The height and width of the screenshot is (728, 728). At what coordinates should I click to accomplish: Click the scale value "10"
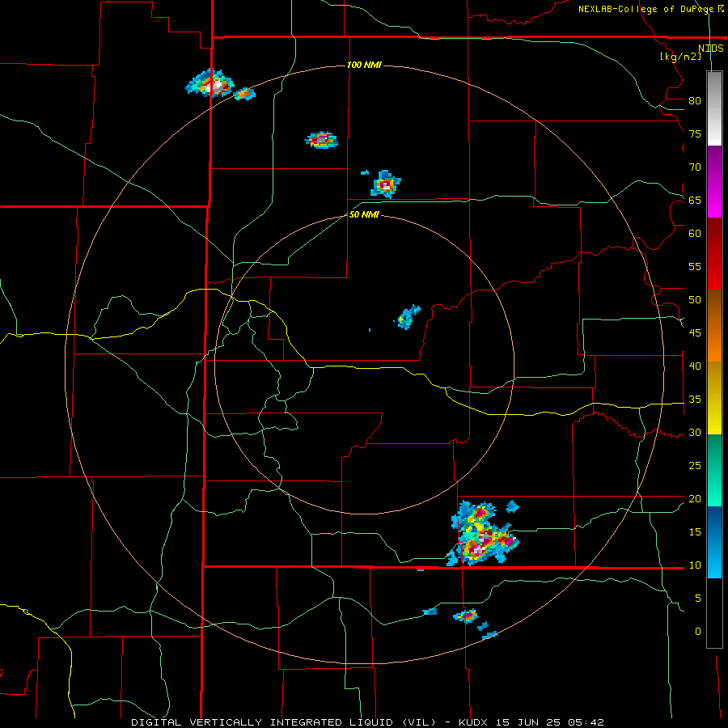(x=695, y=565)
